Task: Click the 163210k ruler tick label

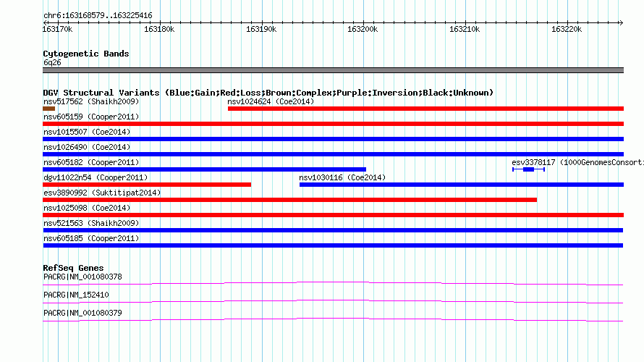Action: (x=465, y=29)
